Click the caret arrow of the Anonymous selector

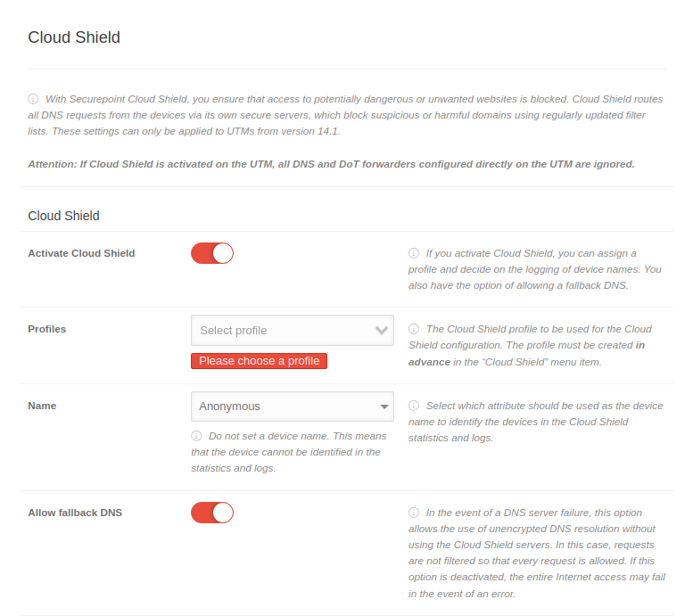(384, 407)
